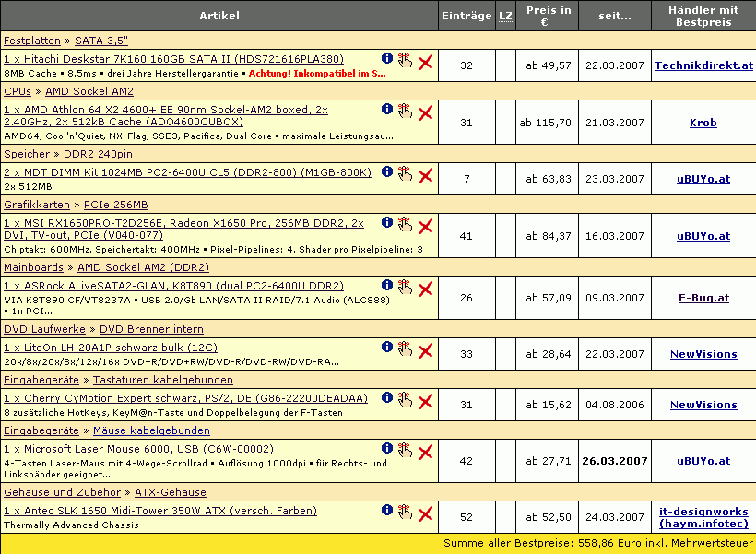
Task: Click the hand icon on Hitachi Deskstar row
Action: [x=405, y=60]
